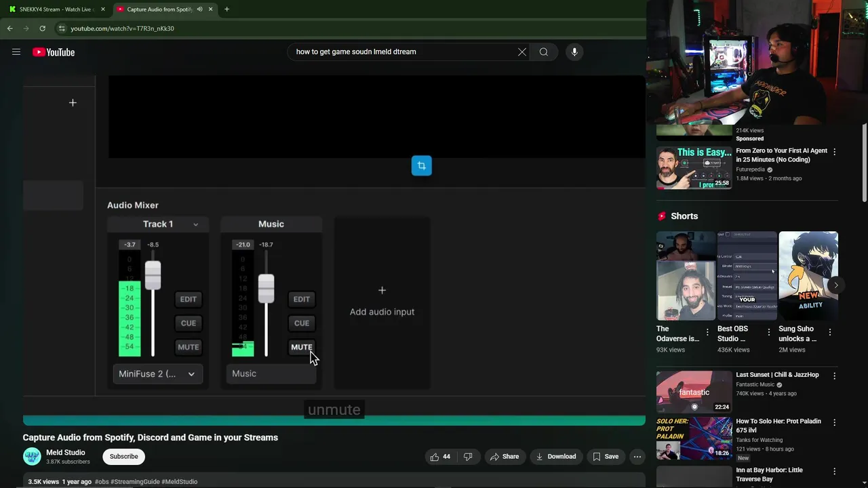Image resolution: width=868 pixels, height=488 pixels.
Task: Click EDIT on Track 1
Action: (188, 299)
